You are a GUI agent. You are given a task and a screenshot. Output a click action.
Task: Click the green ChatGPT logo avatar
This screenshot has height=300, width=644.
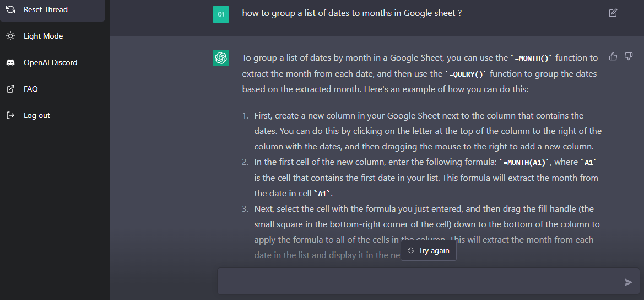221,58
